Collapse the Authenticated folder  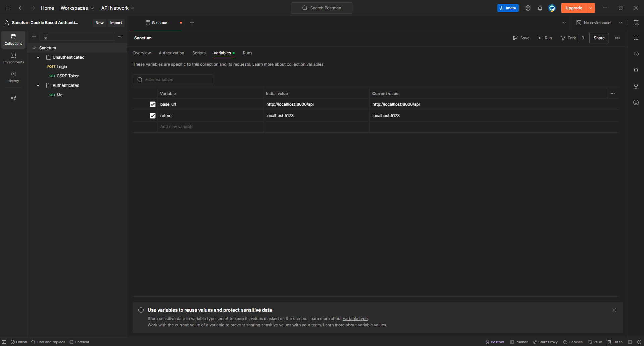[x=38, y=85]
